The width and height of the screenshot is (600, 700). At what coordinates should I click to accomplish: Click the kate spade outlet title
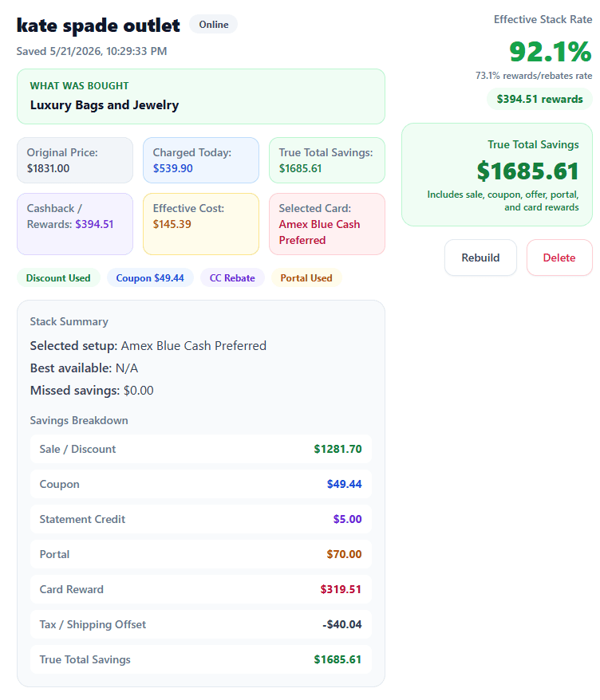(x=98, y=26)
